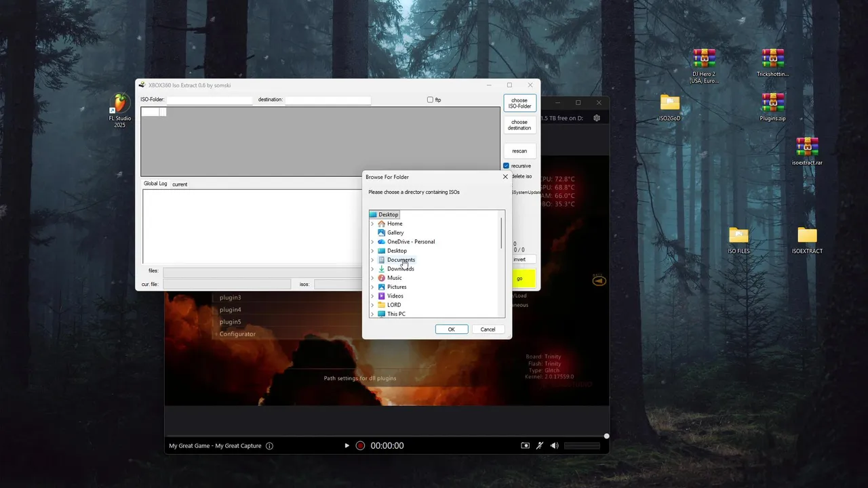Select the Downloads arrow icon in tree
The height and width of the screenshot is (488, 868).
[382, 268]
